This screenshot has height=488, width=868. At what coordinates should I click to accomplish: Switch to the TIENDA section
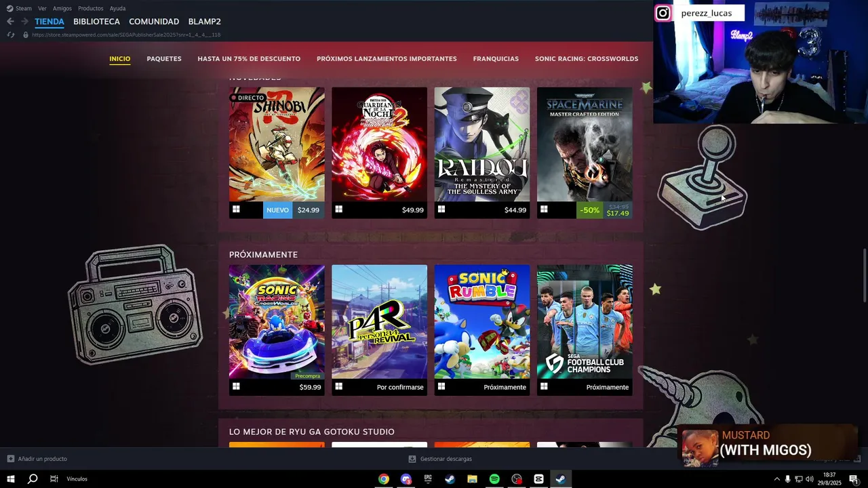(50, 22)
